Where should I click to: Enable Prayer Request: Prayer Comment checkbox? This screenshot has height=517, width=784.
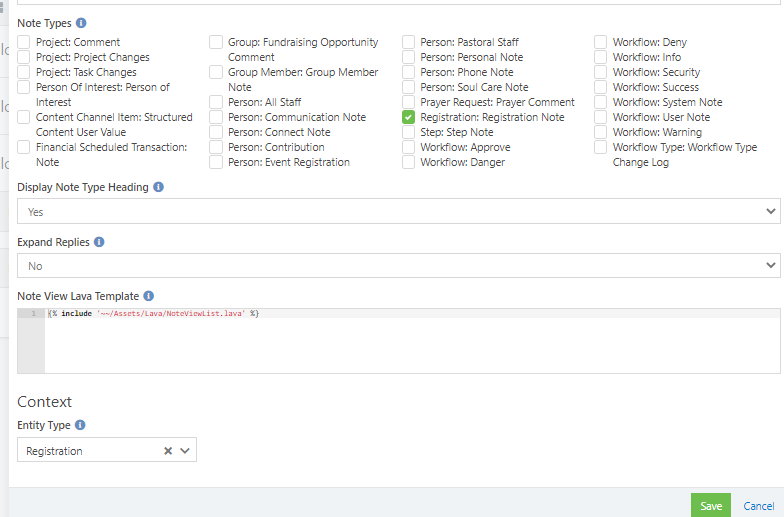coord(408,102)
